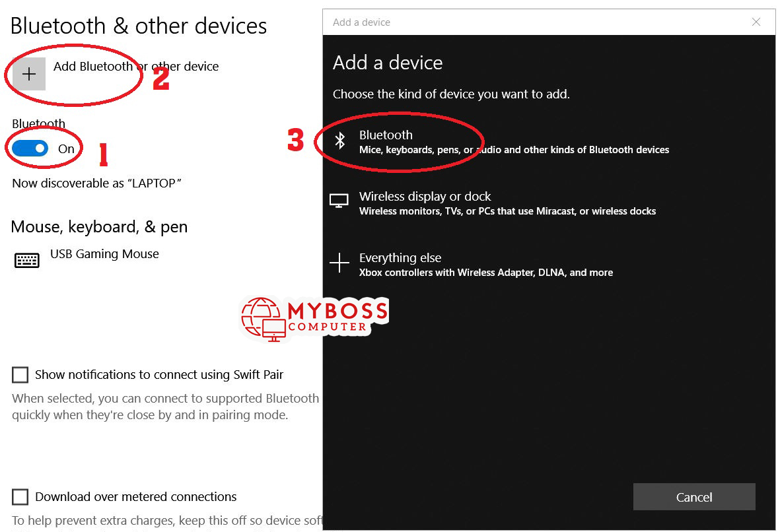Click the monitor icon for Wireless display
778x532 pixels.
pyautogui.click(x=339, y=201)
